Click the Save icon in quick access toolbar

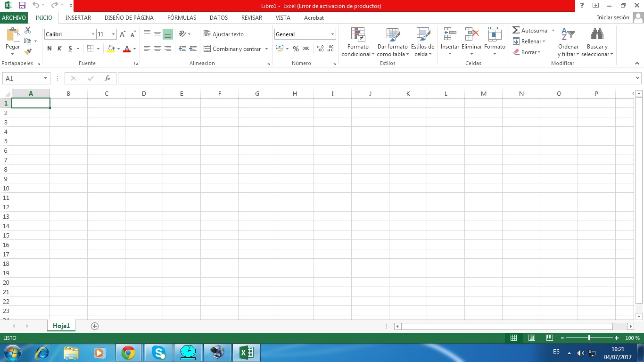pos(22,6)
